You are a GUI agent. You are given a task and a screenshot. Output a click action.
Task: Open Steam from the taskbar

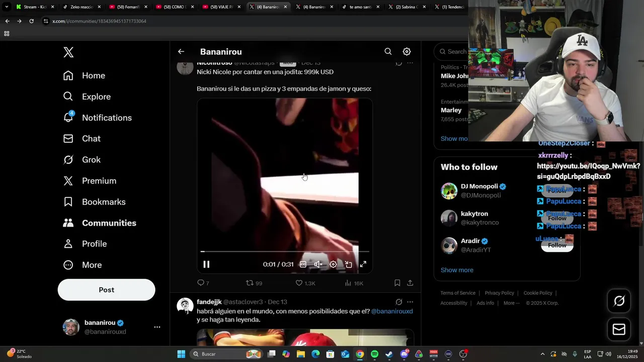(389, 354)
